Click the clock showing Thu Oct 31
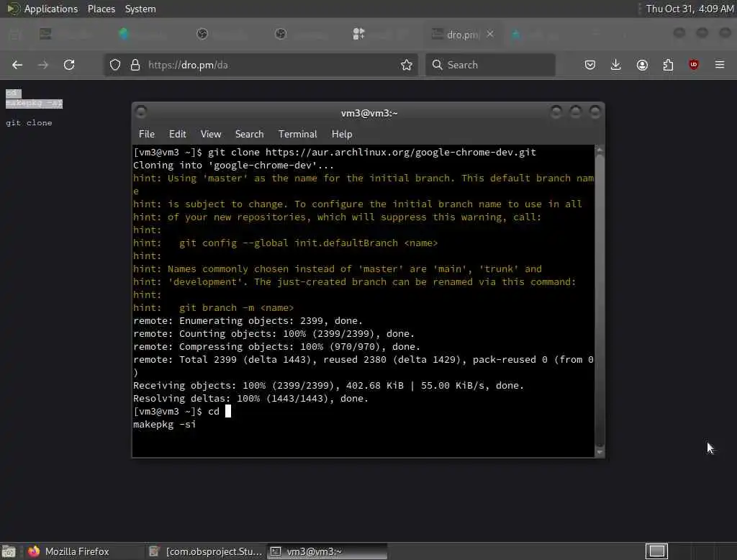Screen dimensions: 737x560 coord(689,9)
